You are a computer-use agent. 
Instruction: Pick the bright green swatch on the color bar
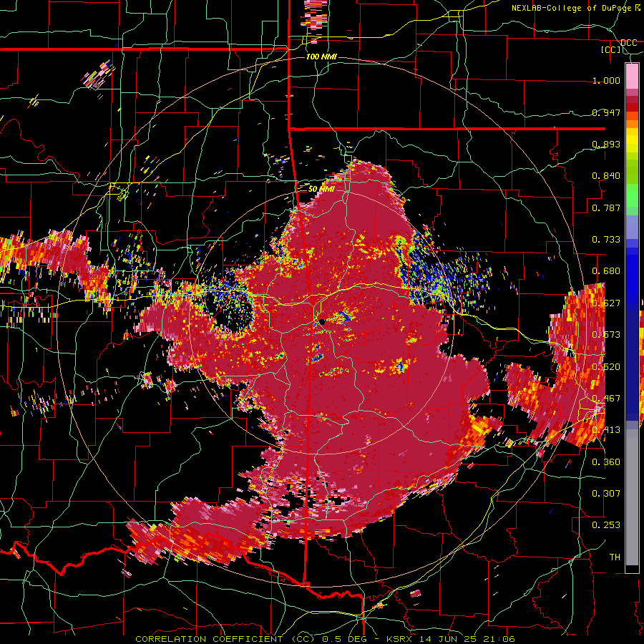(x=632, y=196)
